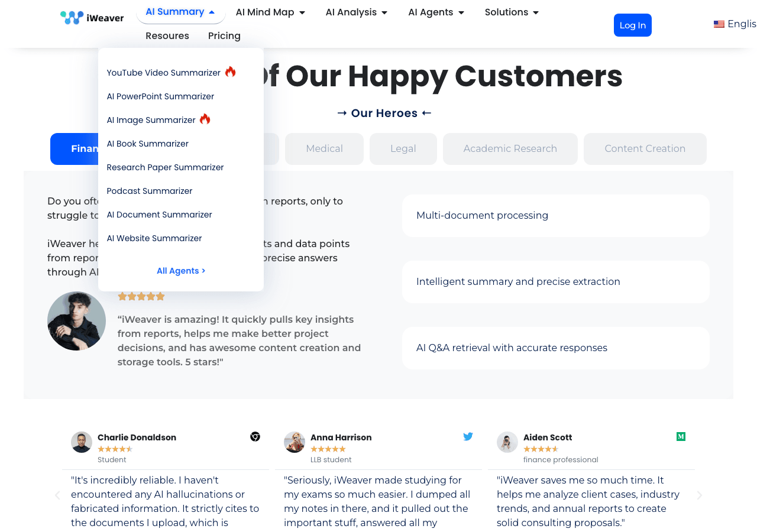Image resolution: width=757 pixels, height=532 pixels.
Task: Click the Log In button
Action: click(633, 25)
